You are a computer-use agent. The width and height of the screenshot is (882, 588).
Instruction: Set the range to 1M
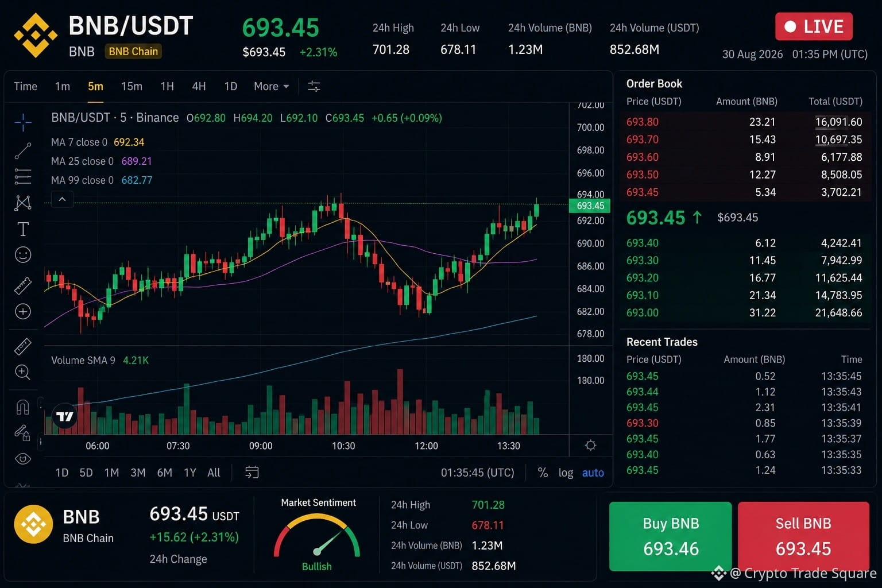point(111,473)
